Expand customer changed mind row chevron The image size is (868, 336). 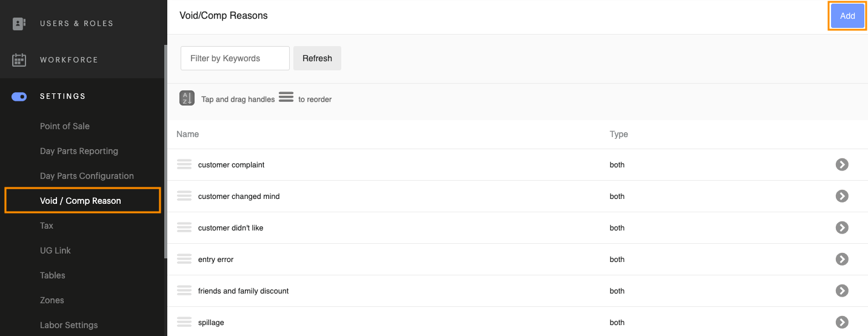[x=841, y=196]
